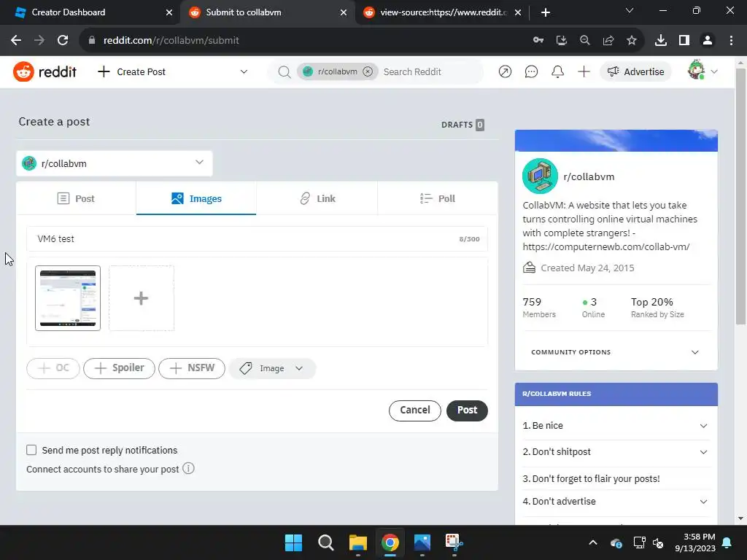Expand rule 2 Don't shitpost
Viewport: 747px width, 560px height.
pos(616,452)
